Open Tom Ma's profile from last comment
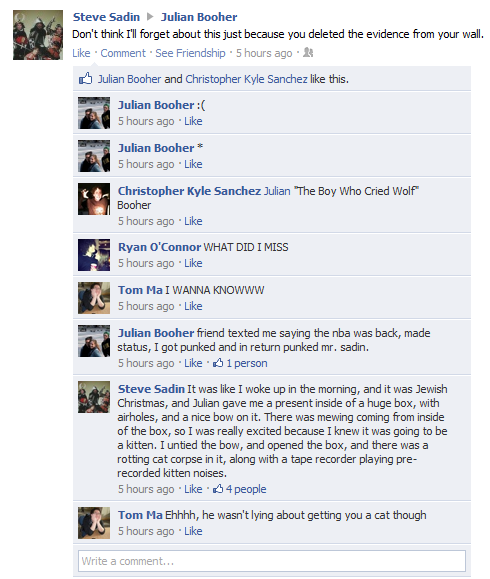The height and width of the screenshot is (579, 490). point(140,515)
